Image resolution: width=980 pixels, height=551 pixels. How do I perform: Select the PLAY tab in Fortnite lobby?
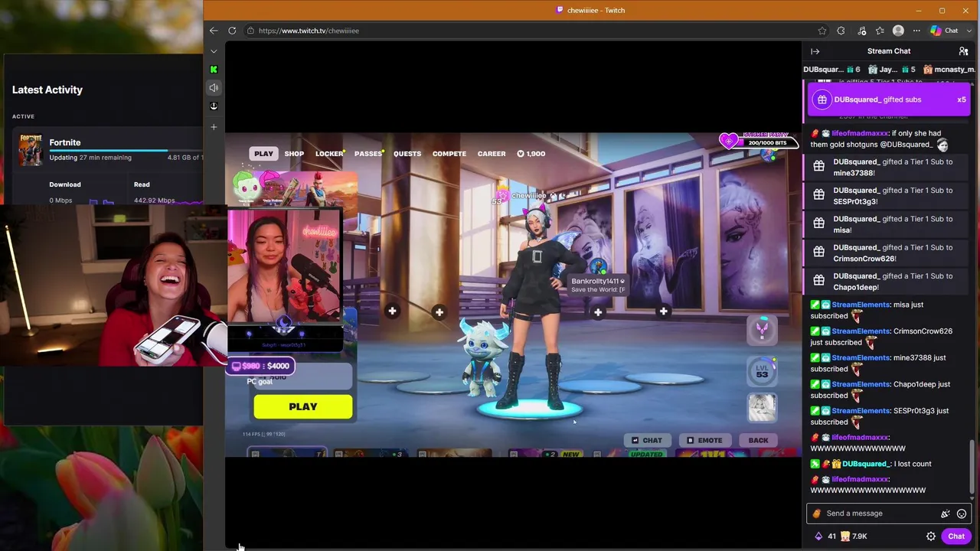(263, 154)
